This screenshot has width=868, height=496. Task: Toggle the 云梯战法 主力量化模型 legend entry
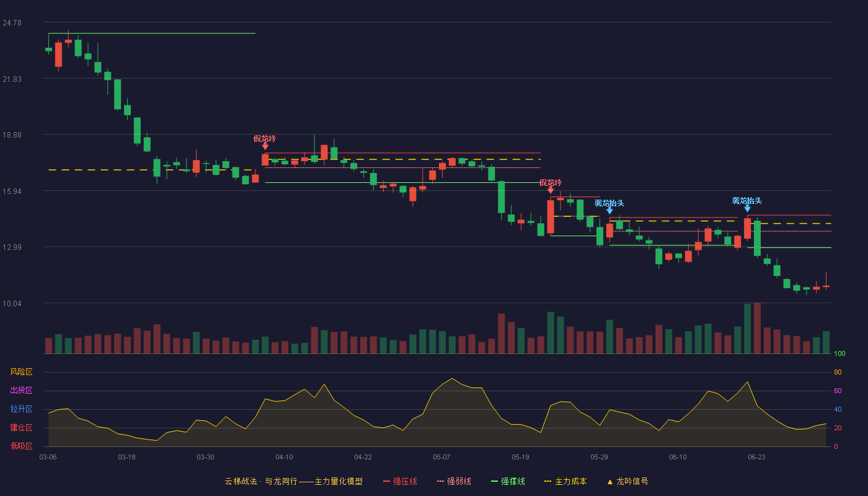(294, 481)
